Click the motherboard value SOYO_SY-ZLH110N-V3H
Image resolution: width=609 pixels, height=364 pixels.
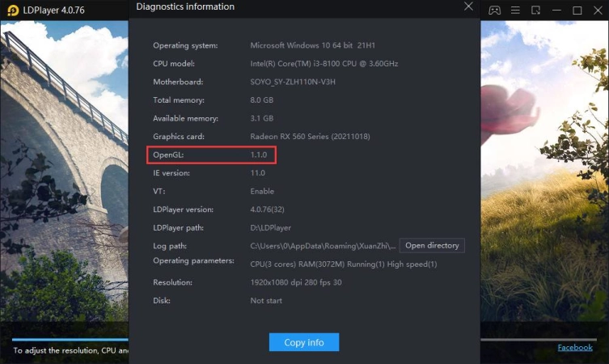293,82
